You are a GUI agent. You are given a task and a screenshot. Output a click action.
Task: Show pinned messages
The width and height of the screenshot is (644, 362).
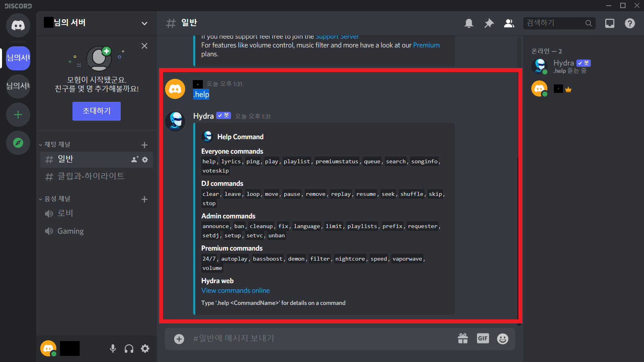(489, 23)
